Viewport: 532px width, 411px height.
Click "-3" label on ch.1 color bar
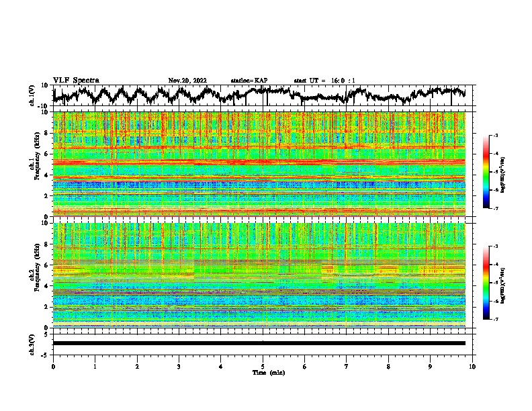[496, 136]
